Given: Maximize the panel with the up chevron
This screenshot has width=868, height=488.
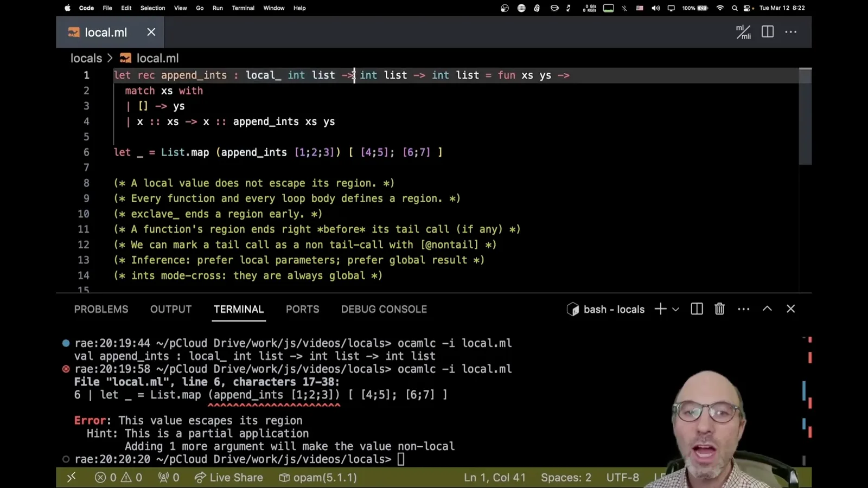Looking at the screenshot, I should [x=767, y=309].
